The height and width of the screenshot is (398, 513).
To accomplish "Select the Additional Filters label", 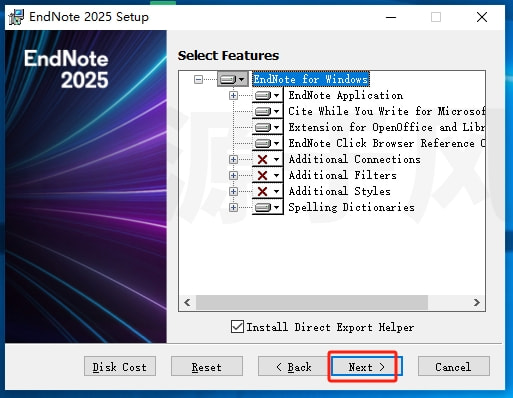I will pos(342,175).
